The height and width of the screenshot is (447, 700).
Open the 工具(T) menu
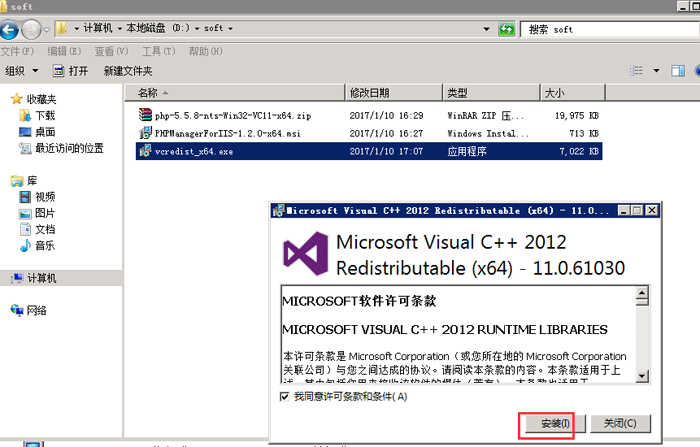pos(158,51)
